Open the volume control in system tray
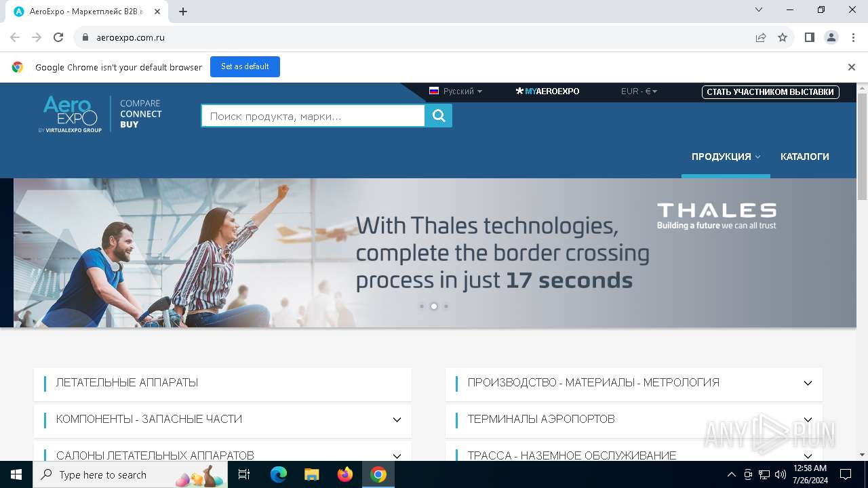 (x=781, y=474)
